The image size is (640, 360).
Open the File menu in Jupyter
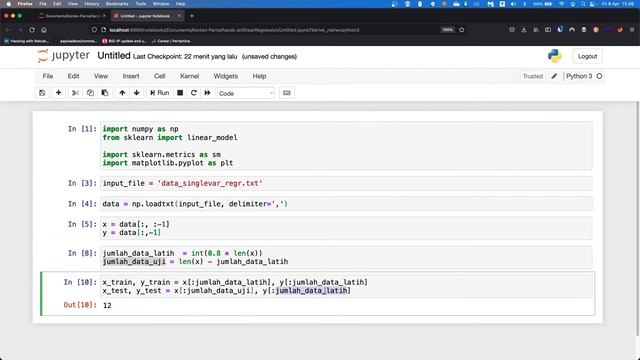(x=48, y=76)
